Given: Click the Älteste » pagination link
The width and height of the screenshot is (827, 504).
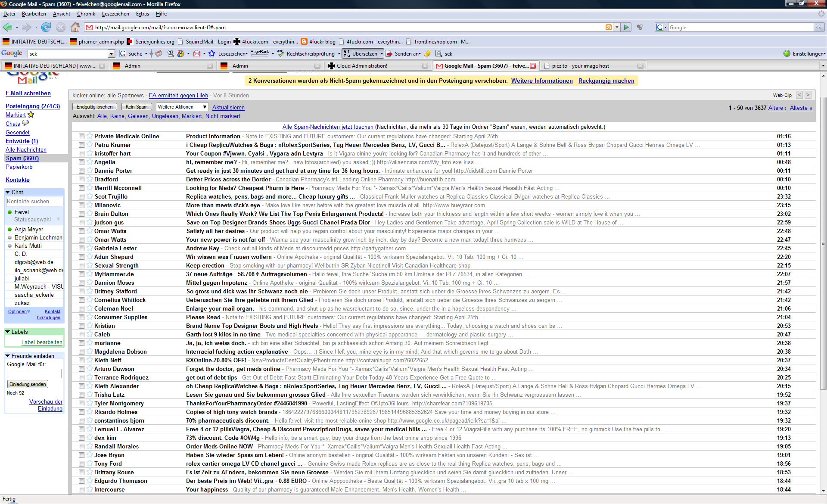Looking at the screenshot, I should click(801, 108).
